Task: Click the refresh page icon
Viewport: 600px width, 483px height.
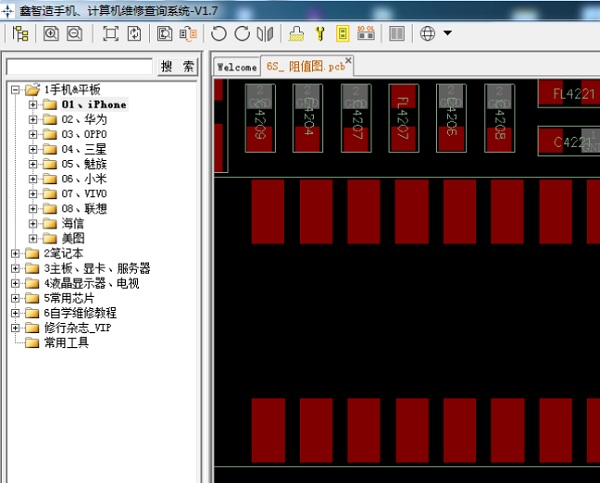Action: point(134,34)
